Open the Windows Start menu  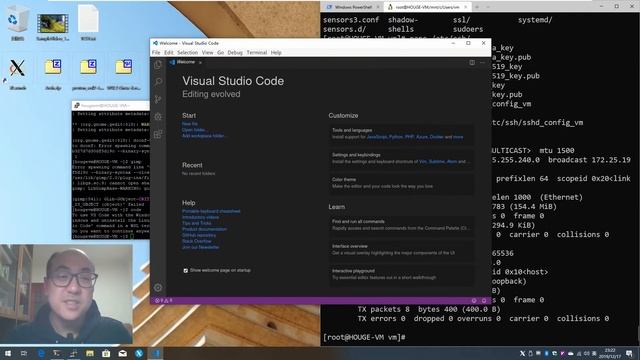[x=8, y=353]
